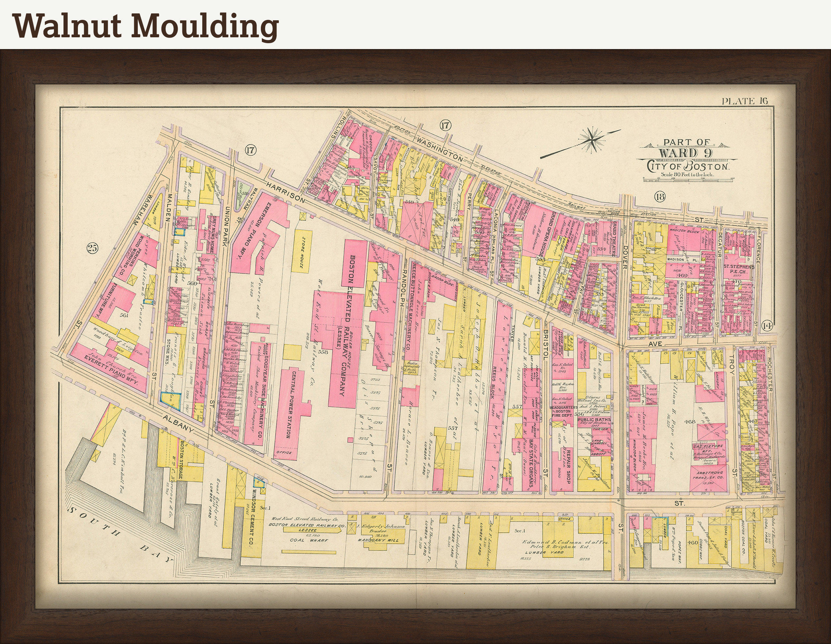The height and width of the screenshot is (644, 831).
Task: Click the circled plate number 18
Action: pyautogui.click(x=659, y=197)
